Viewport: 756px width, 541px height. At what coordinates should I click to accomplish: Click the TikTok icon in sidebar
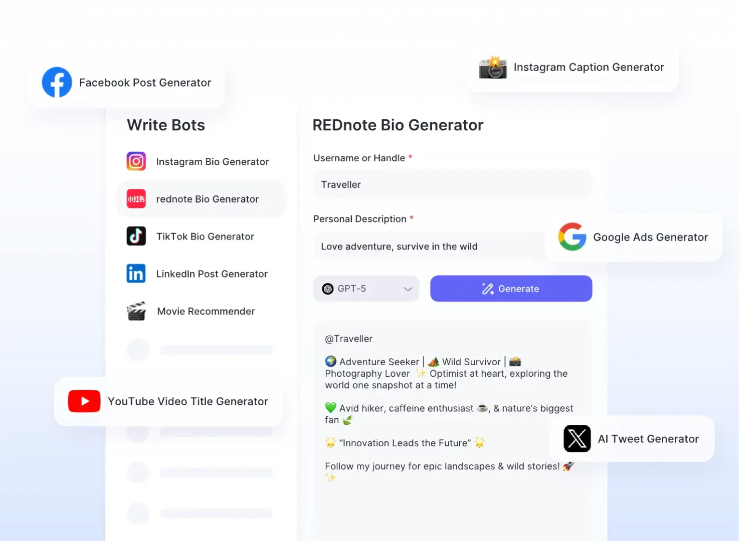point(136,236)
